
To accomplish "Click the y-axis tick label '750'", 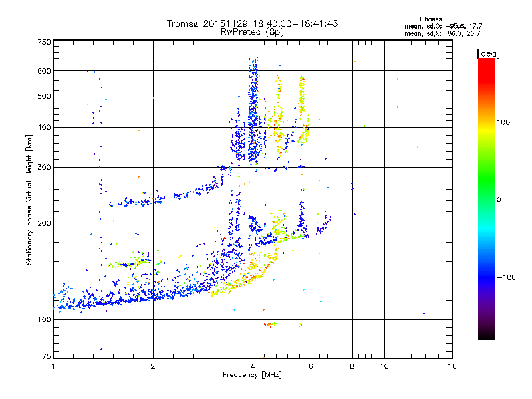I will pos(44,42).
